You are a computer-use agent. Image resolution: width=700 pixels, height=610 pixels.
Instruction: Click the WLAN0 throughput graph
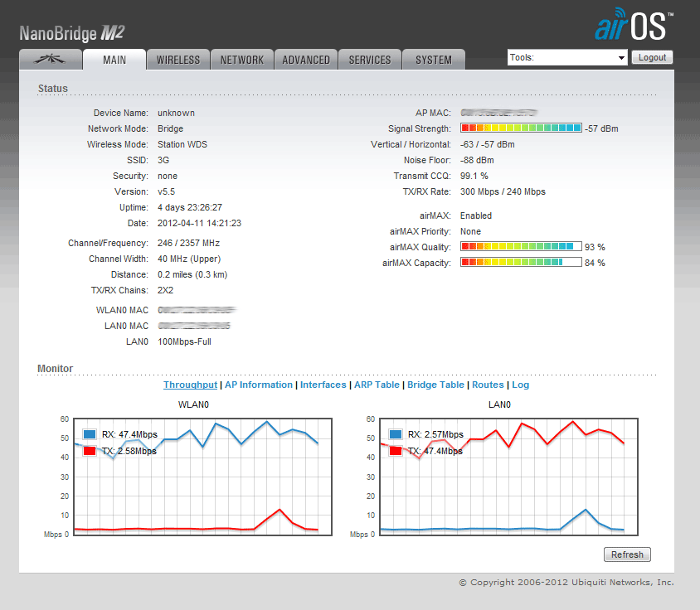point(202,477)
